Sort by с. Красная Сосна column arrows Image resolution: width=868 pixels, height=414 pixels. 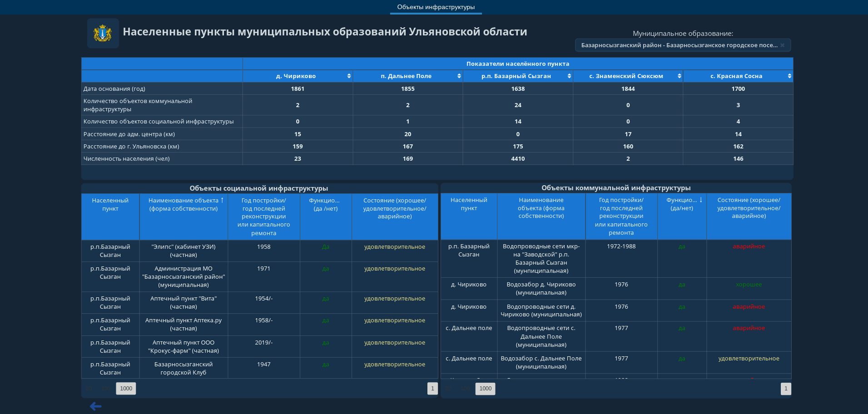[789, 76]
